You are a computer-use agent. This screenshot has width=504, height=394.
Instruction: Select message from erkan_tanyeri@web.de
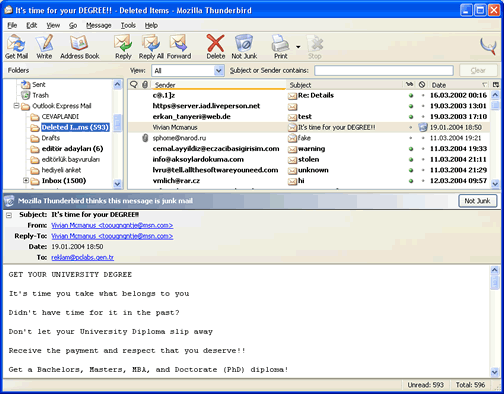point(308,117)
